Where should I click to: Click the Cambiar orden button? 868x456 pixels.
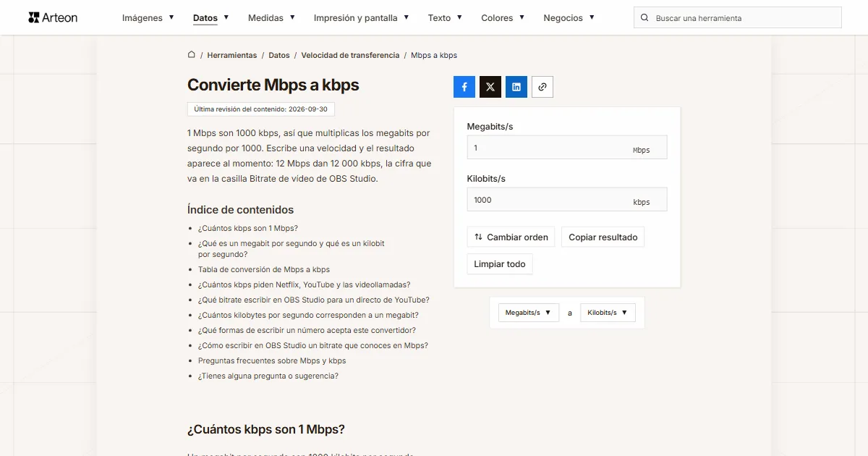(511, 237)
